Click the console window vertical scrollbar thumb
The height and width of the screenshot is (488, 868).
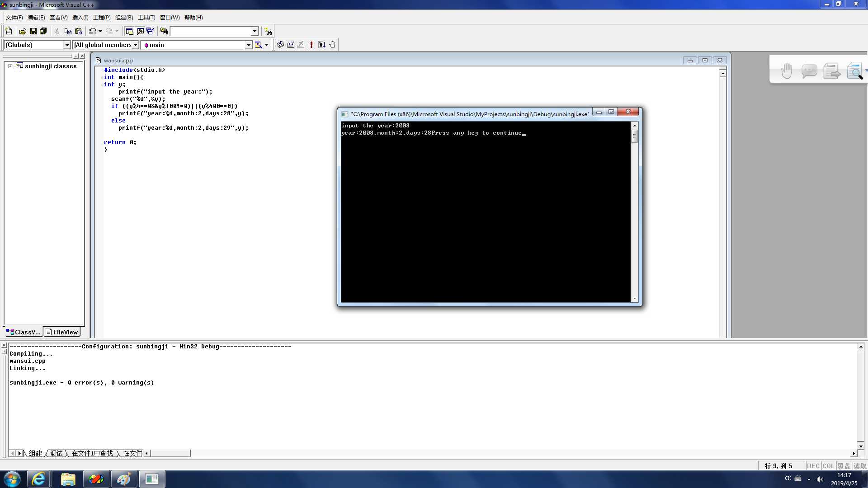635,136
